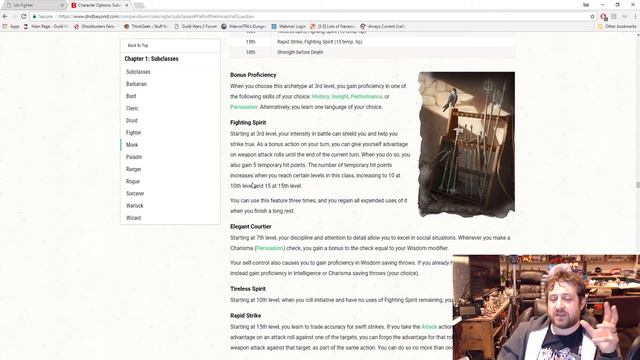Jump to the Druid section
Viewport: 640px width, 360px height.
pos(132,121)
